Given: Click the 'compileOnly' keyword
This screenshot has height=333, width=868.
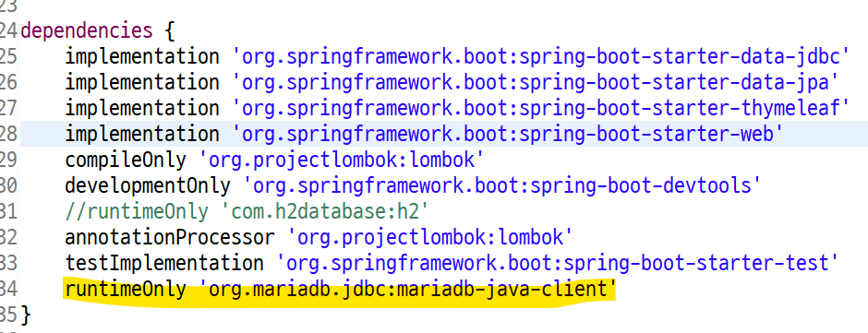Looking at the screenshot, I should (126, 160).
